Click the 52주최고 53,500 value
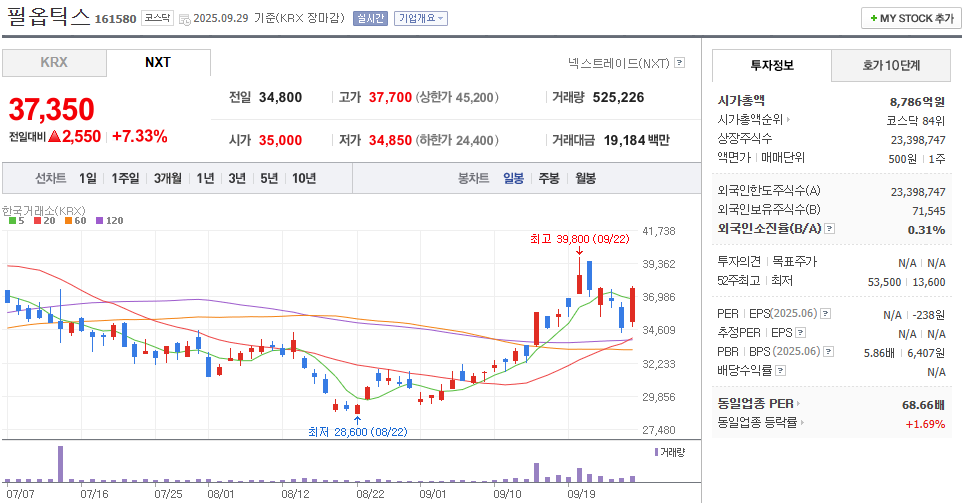This screenshot has width=967, height=503. point(884,282)
